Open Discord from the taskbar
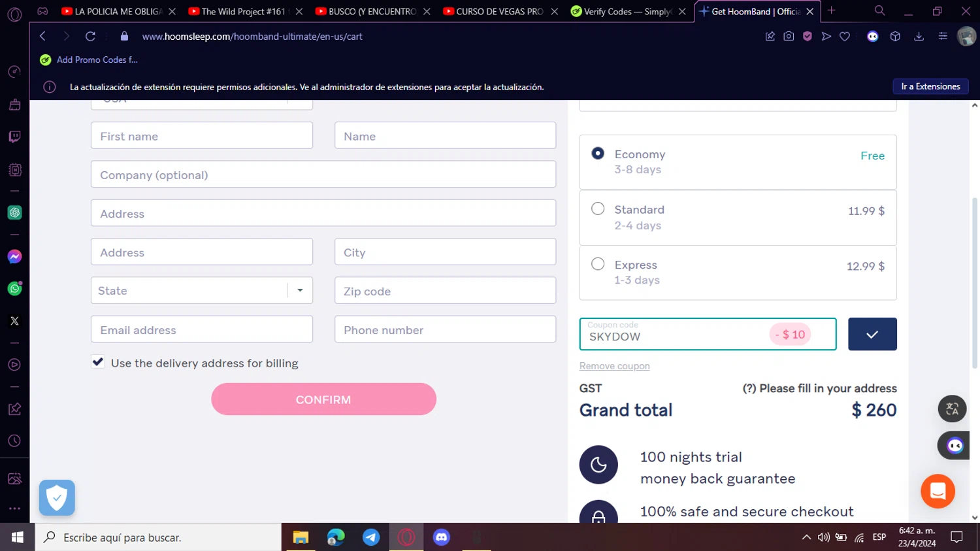 pos(442,537)
